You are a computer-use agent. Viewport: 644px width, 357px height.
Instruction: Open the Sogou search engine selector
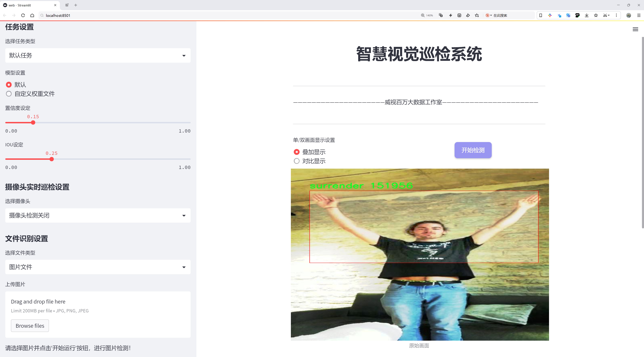488,15
